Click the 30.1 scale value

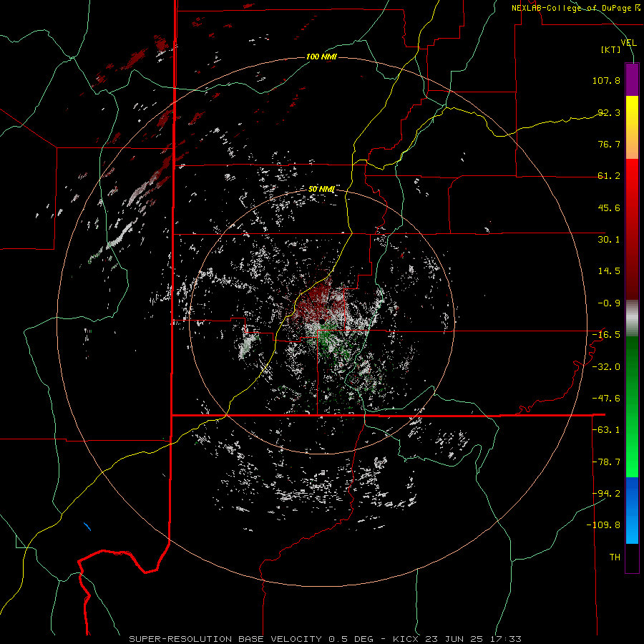pos(609,240)
